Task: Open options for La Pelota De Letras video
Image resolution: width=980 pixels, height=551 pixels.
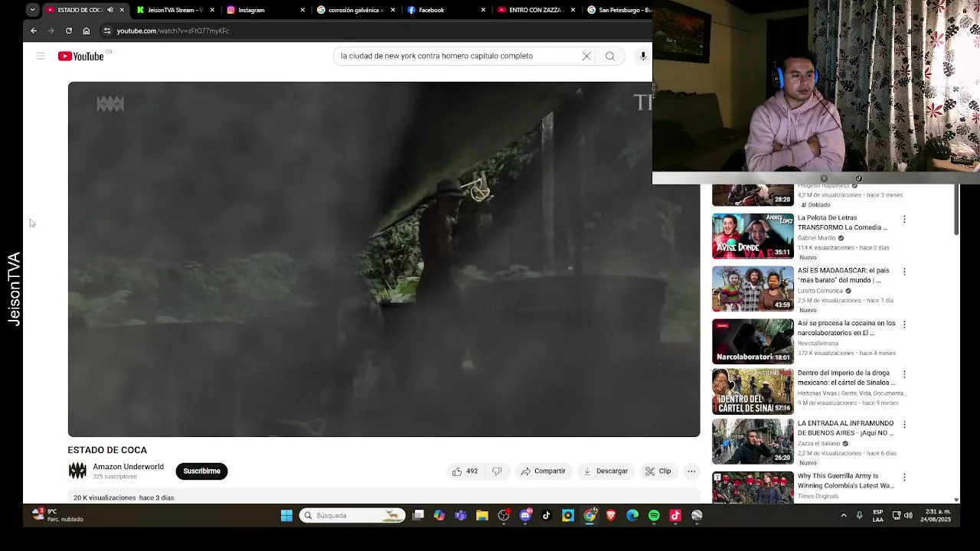Action: [x=904, y=219]
